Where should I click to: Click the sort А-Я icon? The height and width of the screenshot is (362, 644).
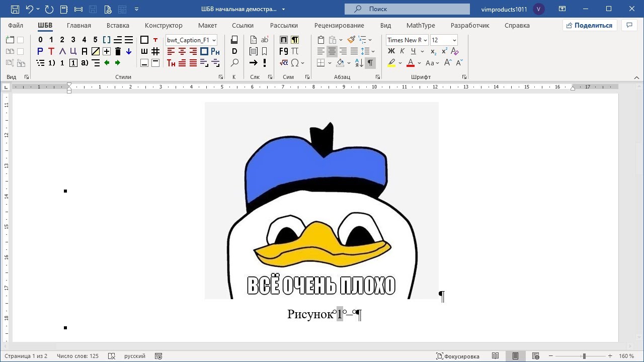point(359,63)
